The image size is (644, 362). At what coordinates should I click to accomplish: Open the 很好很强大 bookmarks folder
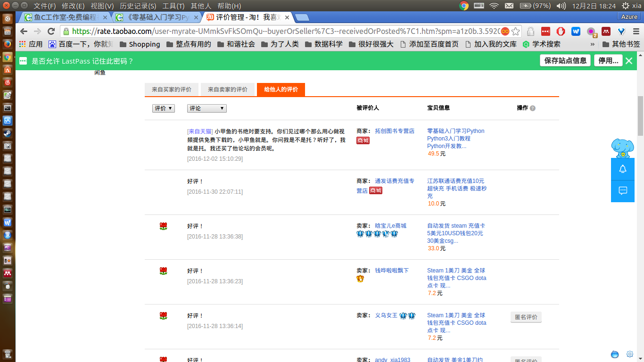(x=371, y=44)
